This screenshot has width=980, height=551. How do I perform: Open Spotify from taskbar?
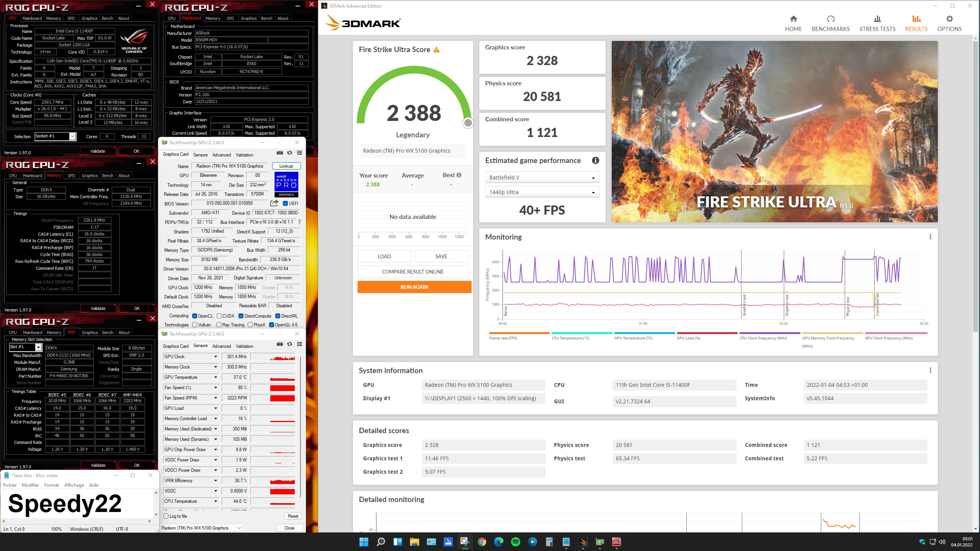click(x=515, y=542)
